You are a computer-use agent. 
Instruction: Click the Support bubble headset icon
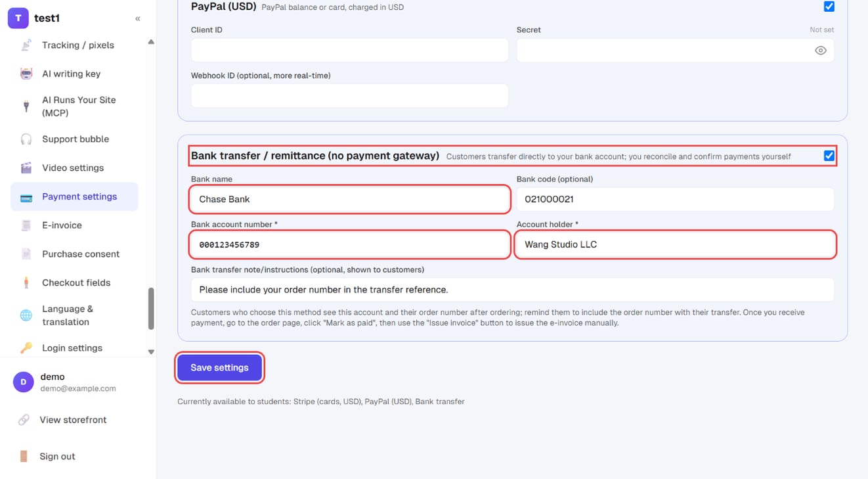click(x=26, y=139)
